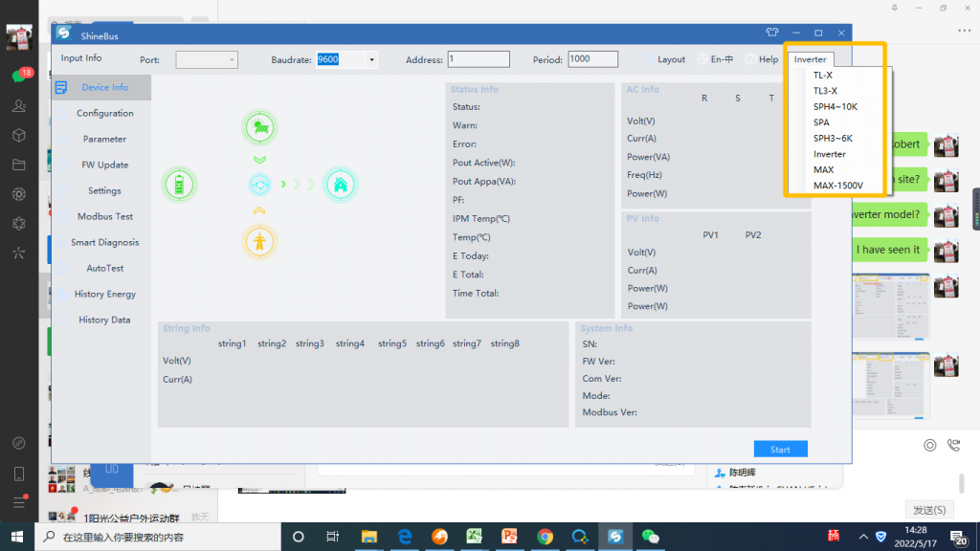The image size is (980, 551).
Task: Open Excel from the taskbar
Action: 475,537
